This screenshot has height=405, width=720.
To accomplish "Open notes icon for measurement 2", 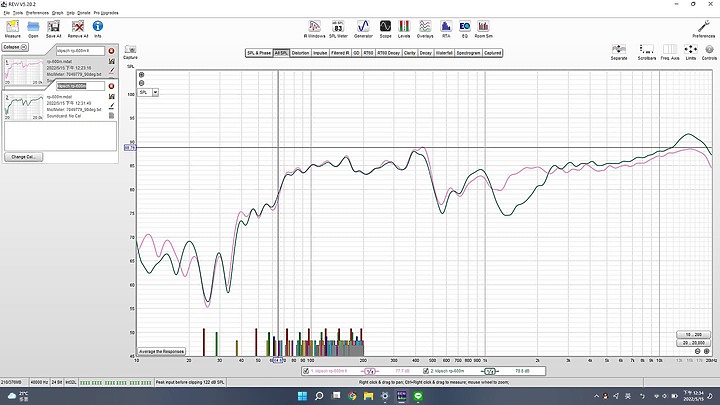I will pyautogui.click(x=111, y=115).
